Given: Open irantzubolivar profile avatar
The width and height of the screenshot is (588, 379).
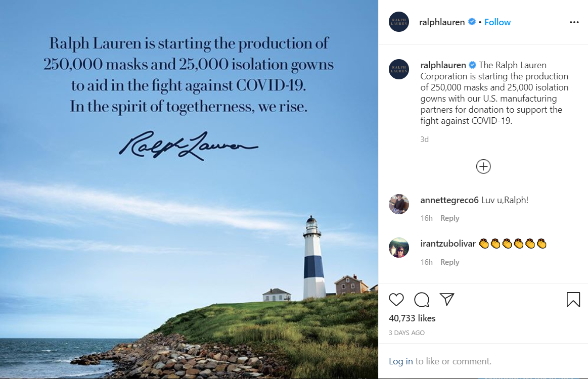Looking at the screenshot, I should click(398, 248).
